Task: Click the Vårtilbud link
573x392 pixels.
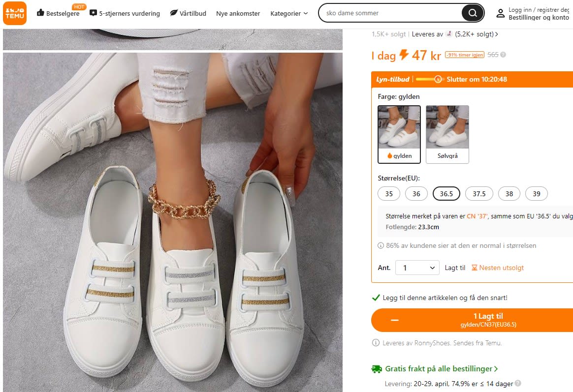Action: [188, 13]
